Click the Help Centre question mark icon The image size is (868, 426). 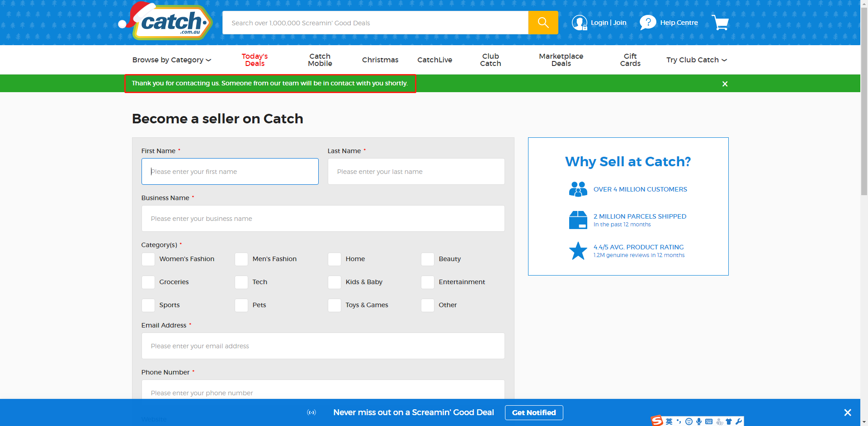[648, 23]
